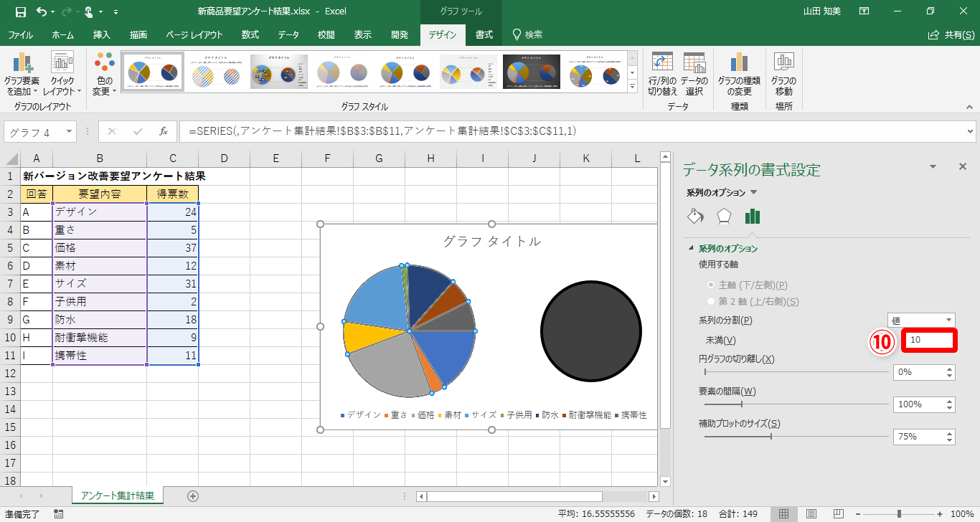Click the 要素の間隔 slider

(x=795, y=404)
